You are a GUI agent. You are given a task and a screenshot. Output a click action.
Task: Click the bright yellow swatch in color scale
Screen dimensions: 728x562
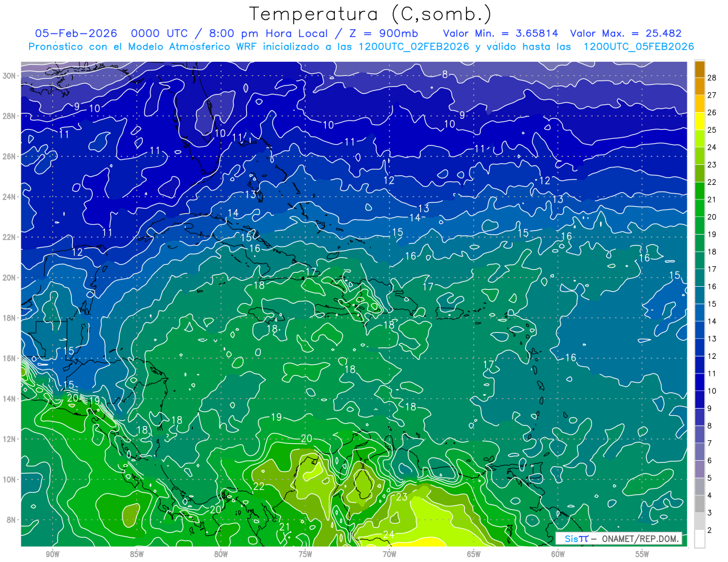(699, 121)
